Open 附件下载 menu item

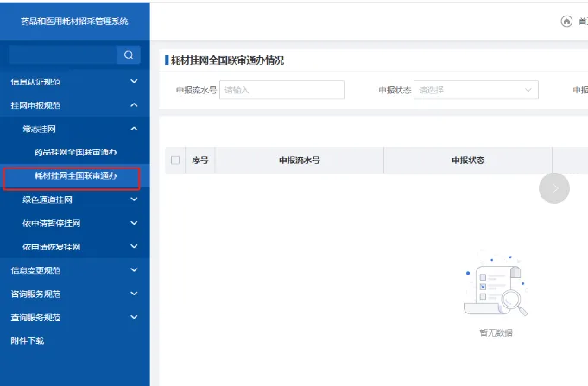pyautogui.click(x=75, y=340)
